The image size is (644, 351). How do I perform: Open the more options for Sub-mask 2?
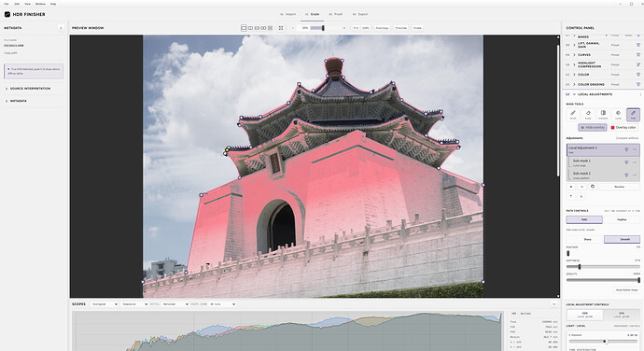pos(635,175)
